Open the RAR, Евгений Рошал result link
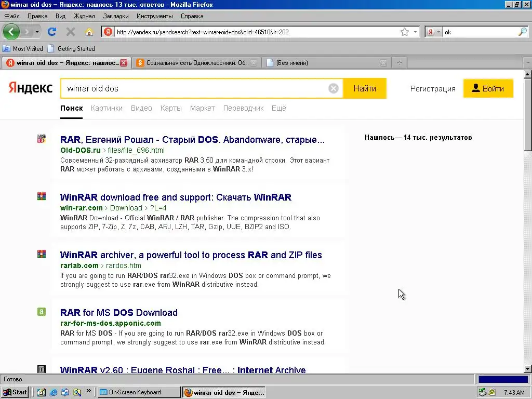Image resolution: width=532 pixels, height=399 pixels. coord(192,140)
